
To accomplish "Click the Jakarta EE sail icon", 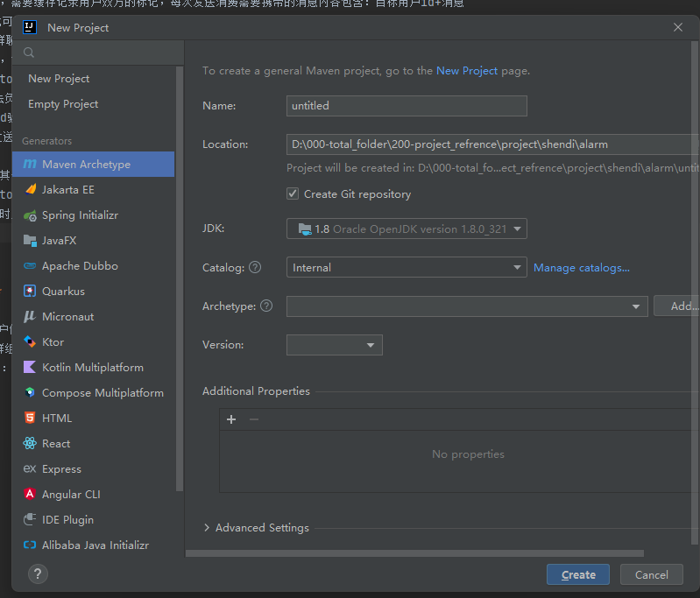I will (x=30, y=189).
